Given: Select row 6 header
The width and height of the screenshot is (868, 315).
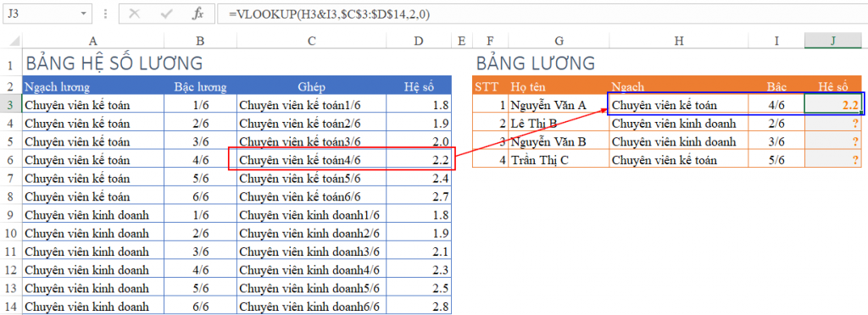Looking at the screenshot, I should click(10, 160).
